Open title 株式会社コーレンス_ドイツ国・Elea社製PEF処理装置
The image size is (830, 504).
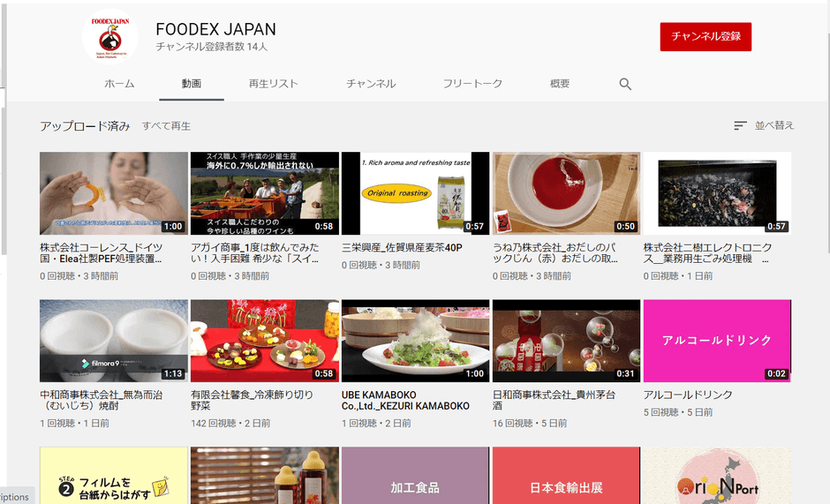coord(102,253)
